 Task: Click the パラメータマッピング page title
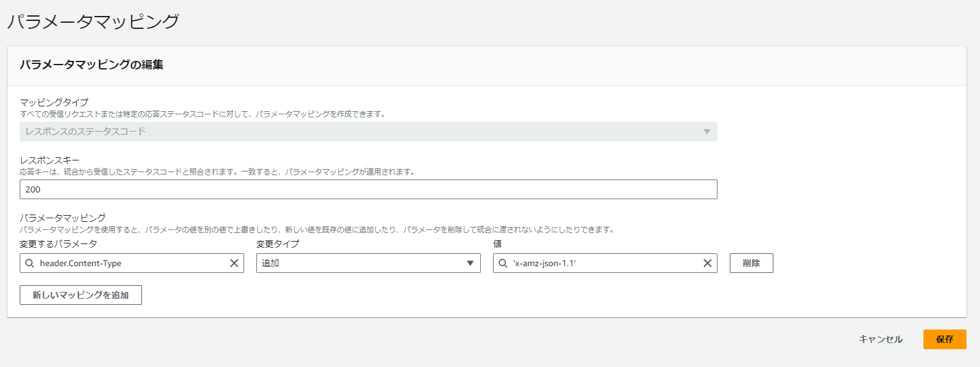click(93, 22)
